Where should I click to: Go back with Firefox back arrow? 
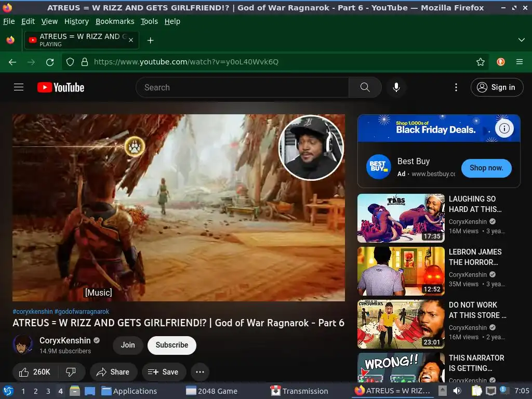pyautogui.click(x=12, y=62)
